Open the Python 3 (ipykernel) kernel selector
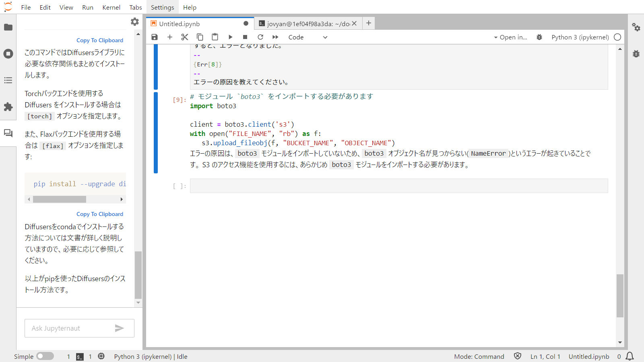644x362 pixels. click(580, 37)
